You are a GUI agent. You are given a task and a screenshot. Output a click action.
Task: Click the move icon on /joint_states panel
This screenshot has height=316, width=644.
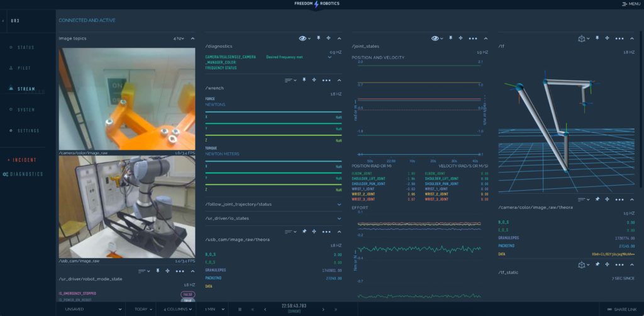[461, 38]
